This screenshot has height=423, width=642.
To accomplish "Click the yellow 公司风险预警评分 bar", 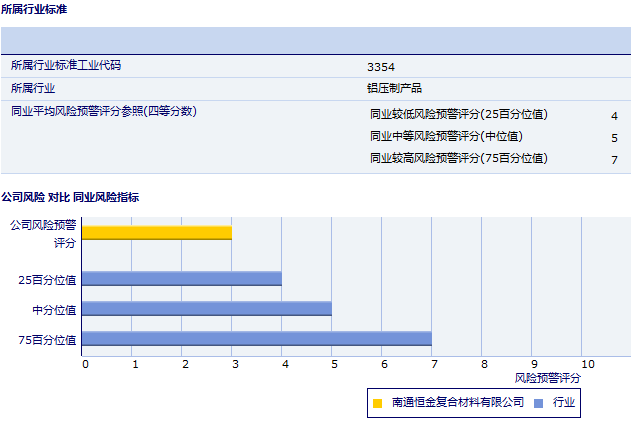I will pos(157,233).
